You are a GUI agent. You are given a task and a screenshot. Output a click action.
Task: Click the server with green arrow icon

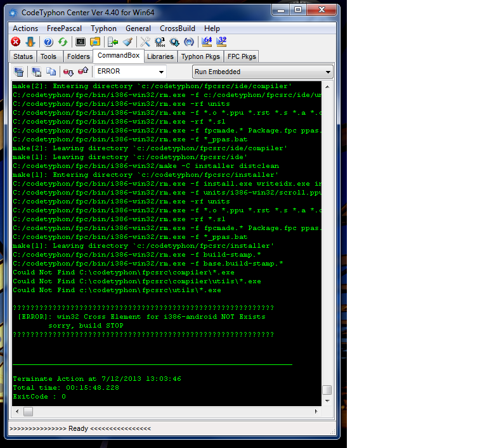(113, 42)
